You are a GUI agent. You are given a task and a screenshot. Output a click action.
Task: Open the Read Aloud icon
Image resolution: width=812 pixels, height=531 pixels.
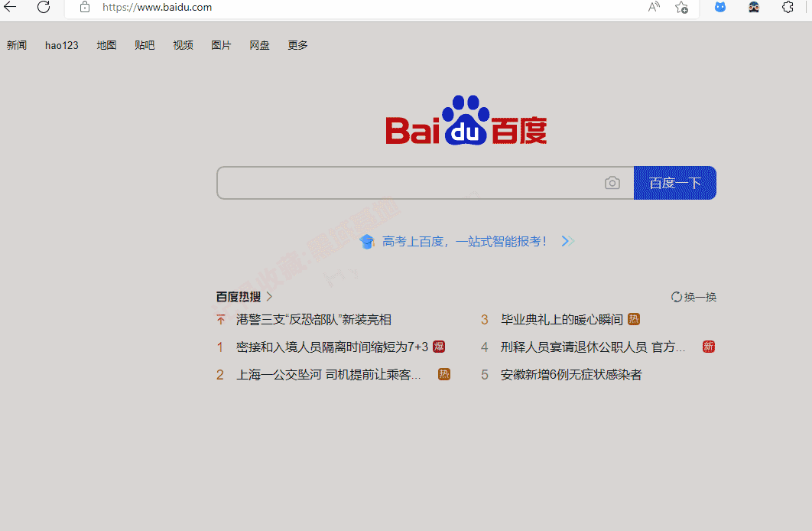(x=654, y=7)
